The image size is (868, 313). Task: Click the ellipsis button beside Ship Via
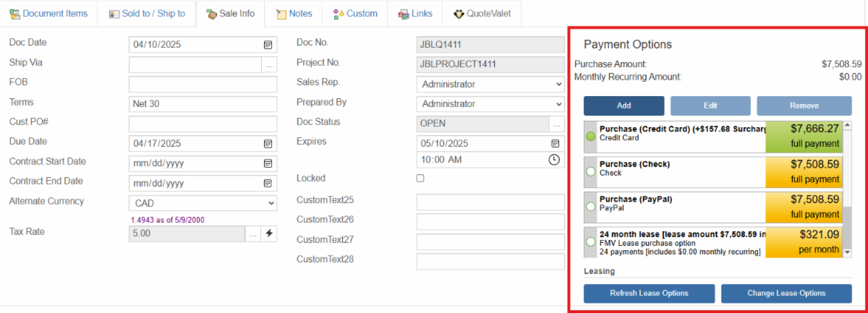click(x=269, y=65)
